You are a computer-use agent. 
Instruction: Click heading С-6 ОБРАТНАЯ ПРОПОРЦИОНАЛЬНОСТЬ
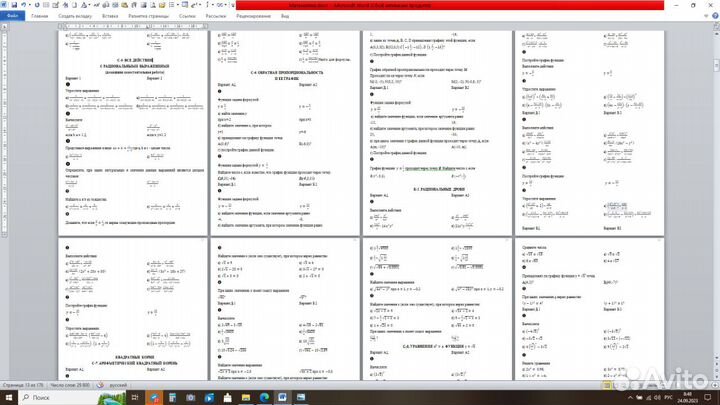[x=287, y=73]
